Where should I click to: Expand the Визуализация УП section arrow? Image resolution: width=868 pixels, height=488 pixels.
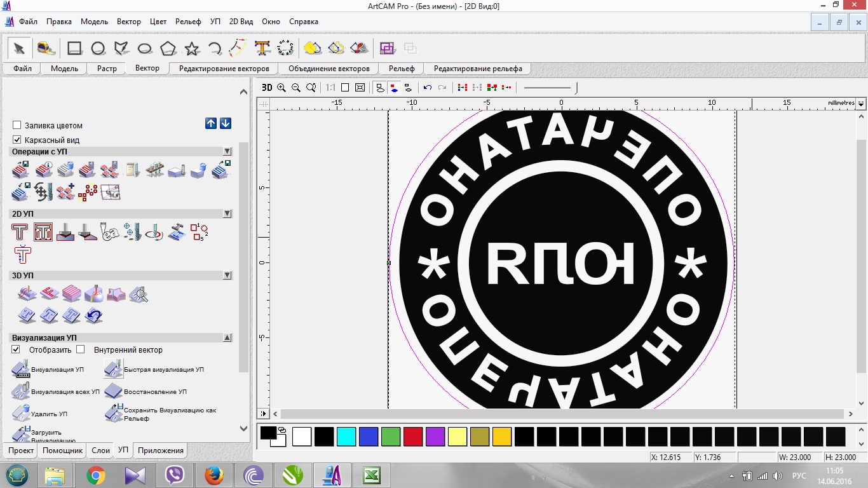227,338
